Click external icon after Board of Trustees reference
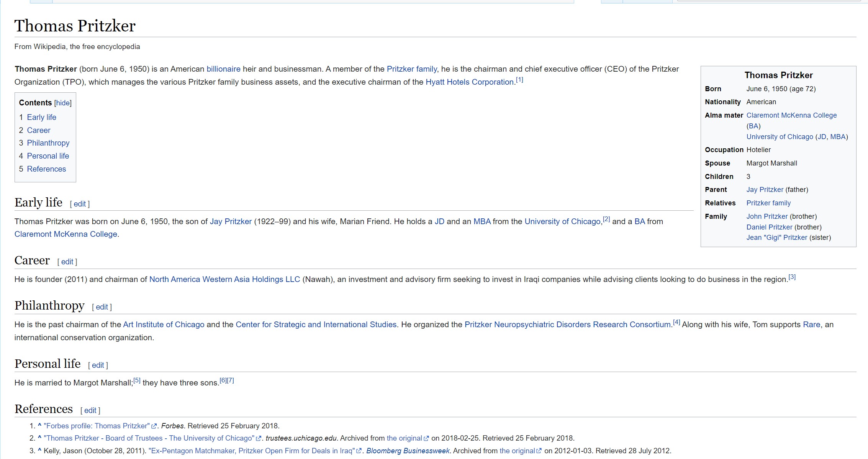 click(x=259, y=438)
